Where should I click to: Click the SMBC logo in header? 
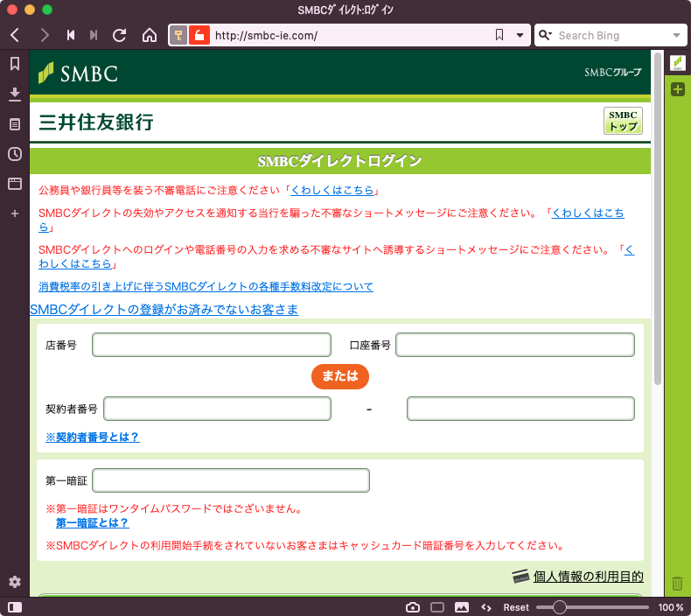(79, 73)
